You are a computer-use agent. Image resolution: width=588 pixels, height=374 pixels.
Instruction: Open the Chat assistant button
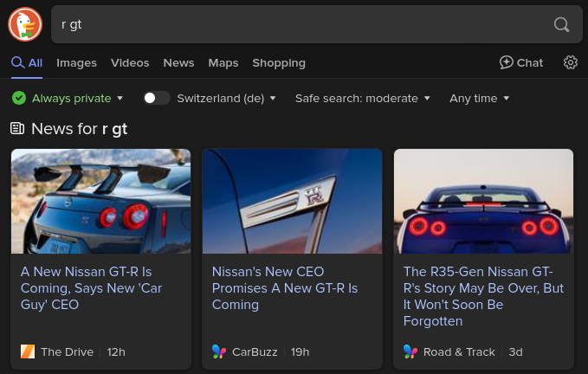pos(521,62)
